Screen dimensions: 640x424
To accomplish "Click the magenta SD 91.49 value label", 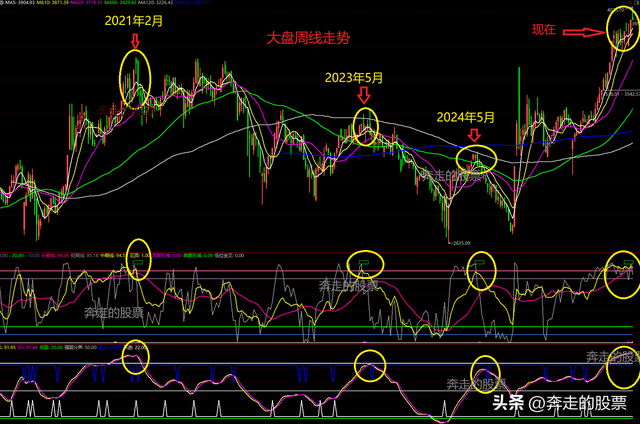I will click(28, 348).
